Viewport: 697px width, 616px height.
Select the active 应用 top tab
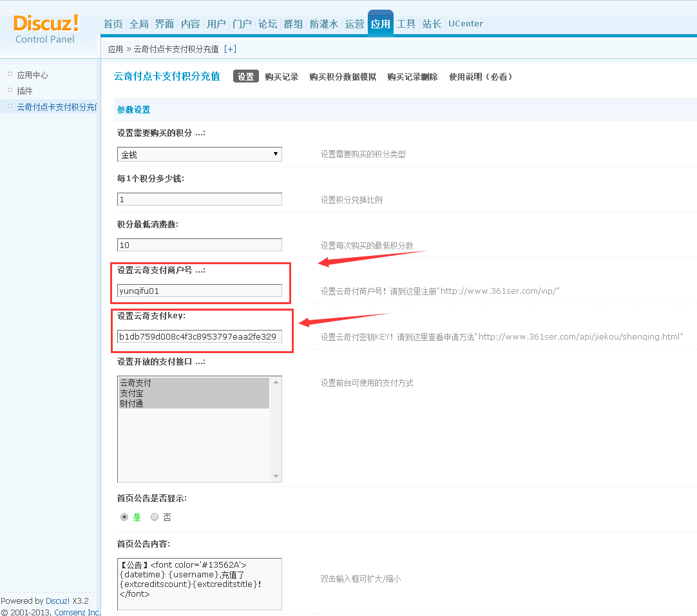[381, 24]
